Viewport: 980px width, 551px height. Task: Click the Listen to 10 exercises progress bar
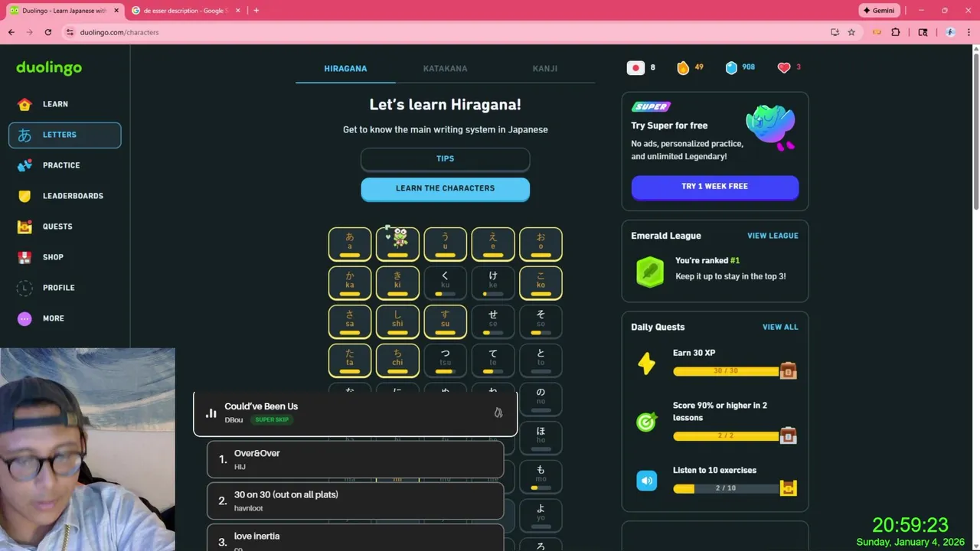(x=726, y=488)
